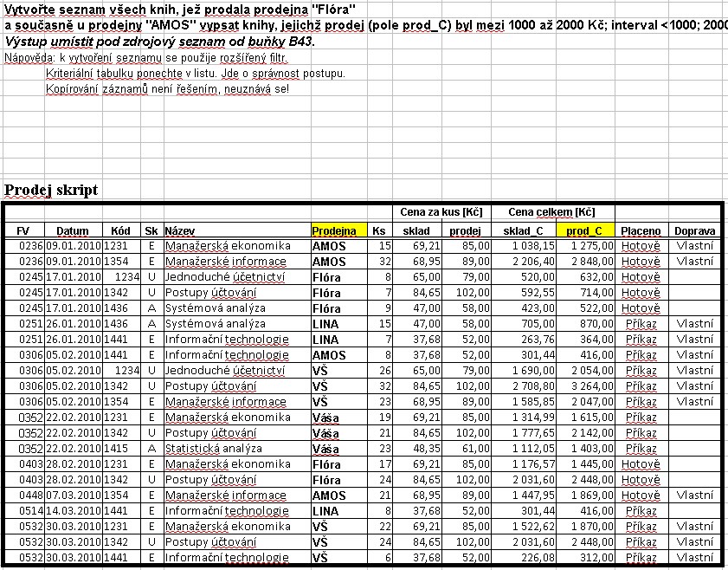Click the sklad_C cell 226,08

[523, 558]
